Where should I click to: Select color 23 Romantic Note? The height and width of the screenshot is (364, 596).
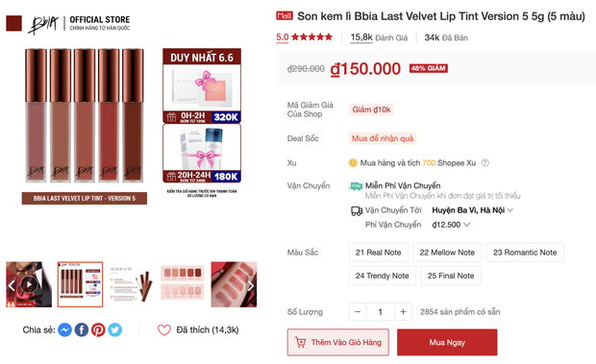(525, 253)
